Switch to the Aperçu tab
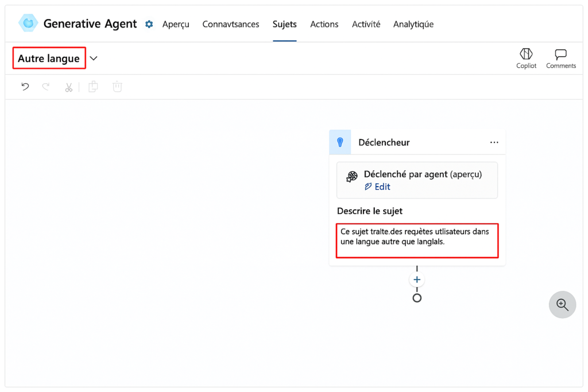 click(x=176, y=24)
